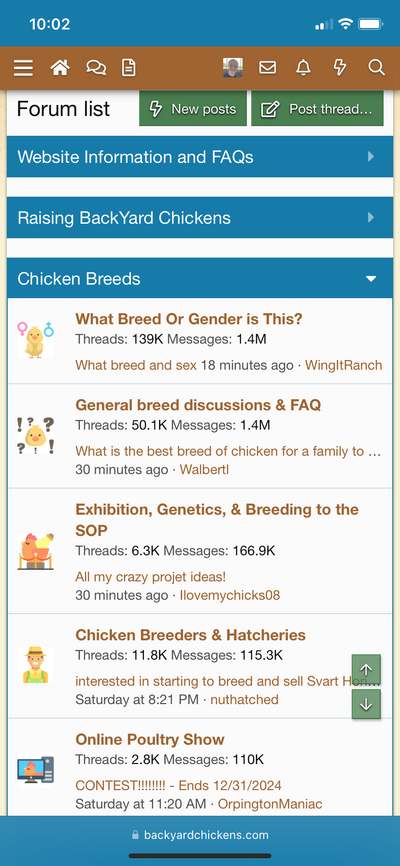Open the hamburger navigation menu

point(23,68)
